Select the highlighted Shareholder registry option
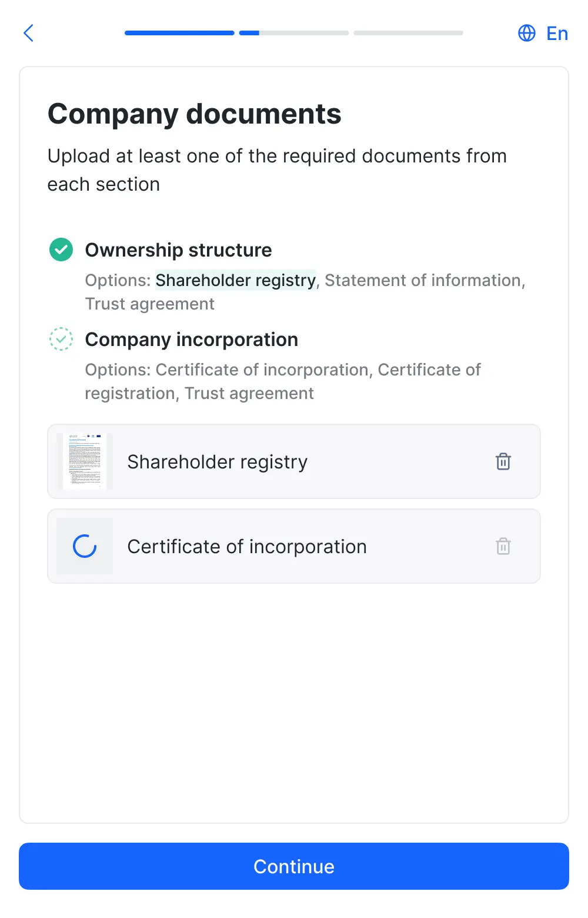The height and width of the screenshot is (918, 588). pyautogui.click(x=236, y=280)
